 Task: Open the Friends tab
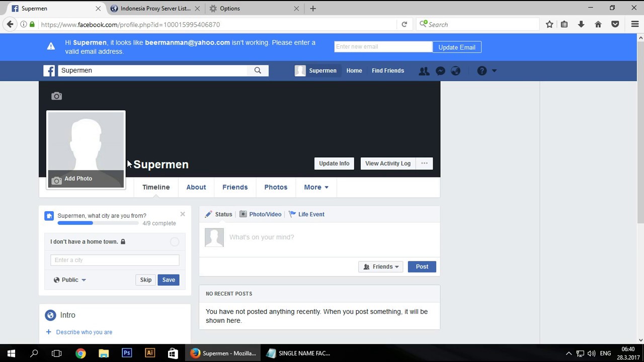click(x=235, y=187)
